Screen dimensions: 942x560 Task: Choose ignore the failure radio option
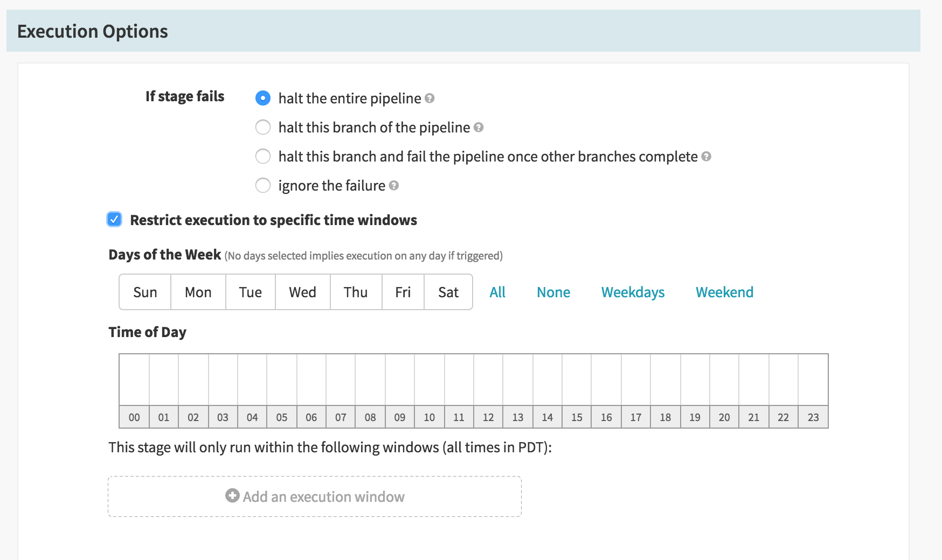tap(263, 185)
